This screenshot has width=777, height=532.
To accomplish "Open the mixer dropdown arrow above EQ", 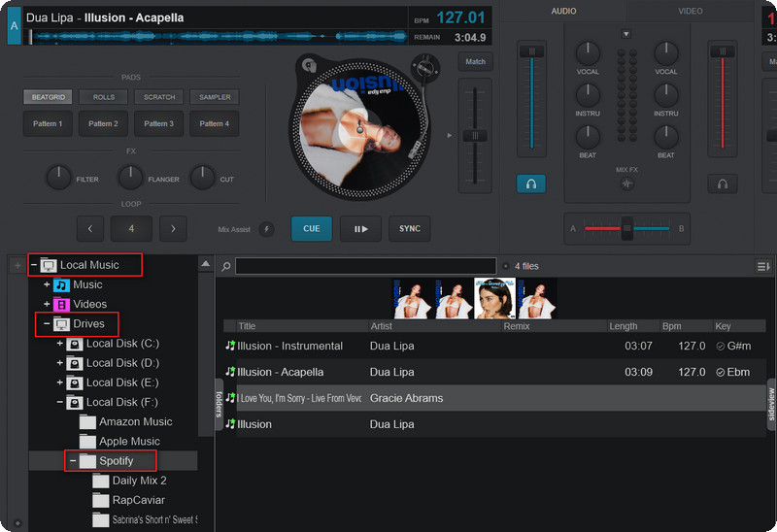I will tap(626, 34).
